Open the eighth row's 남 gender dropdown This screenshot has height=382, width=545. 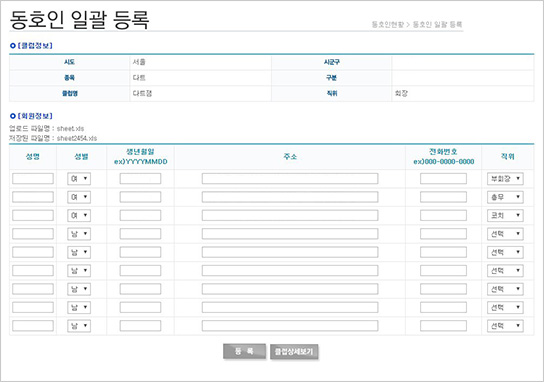(x=79, y=307)
